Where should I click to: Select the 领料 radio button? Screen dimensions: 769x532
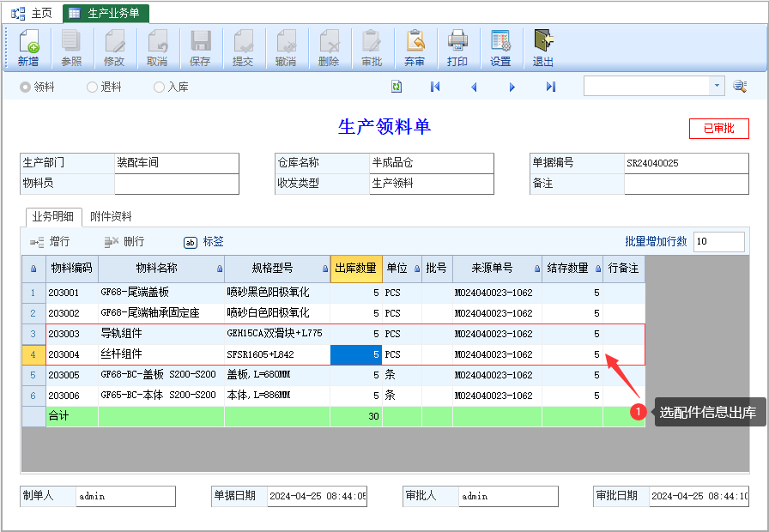[26, 87]
